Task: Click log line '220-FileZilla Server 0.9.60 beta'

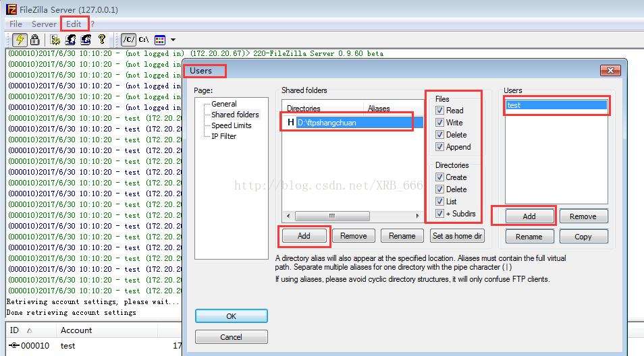Action: pos(319,53)
